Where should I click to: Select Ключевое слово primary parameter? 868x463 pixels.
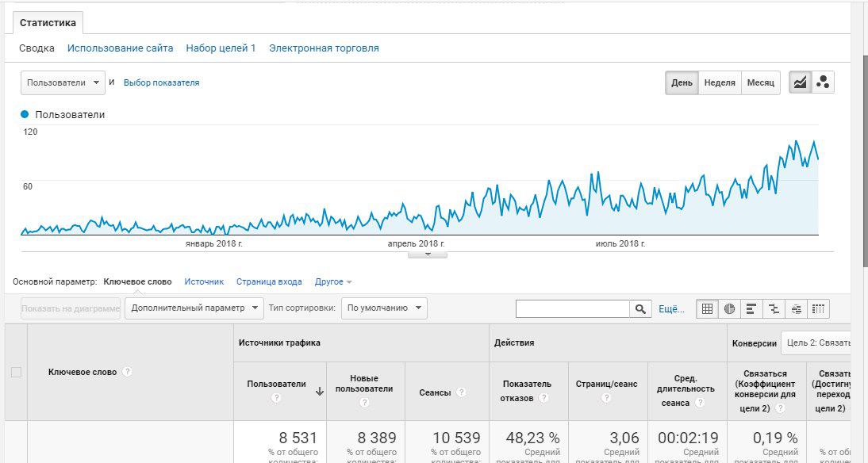tap(137, 281)
